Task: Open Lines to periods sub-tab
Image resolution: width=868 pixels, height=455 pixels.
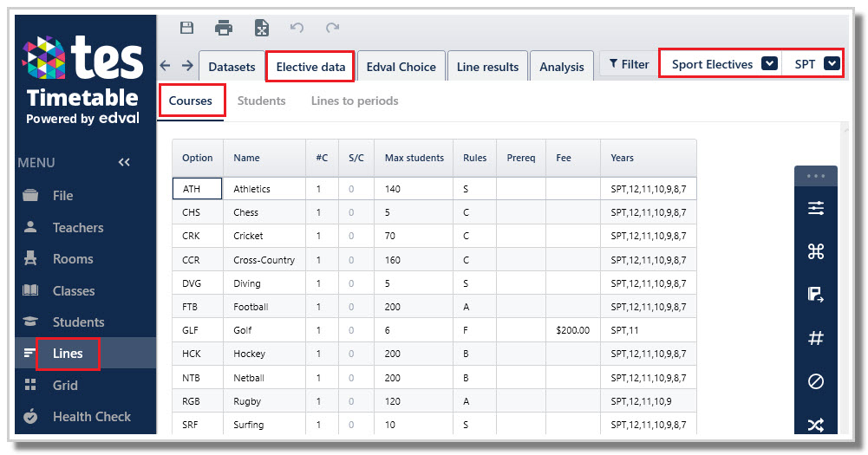Action: (355, 101)
